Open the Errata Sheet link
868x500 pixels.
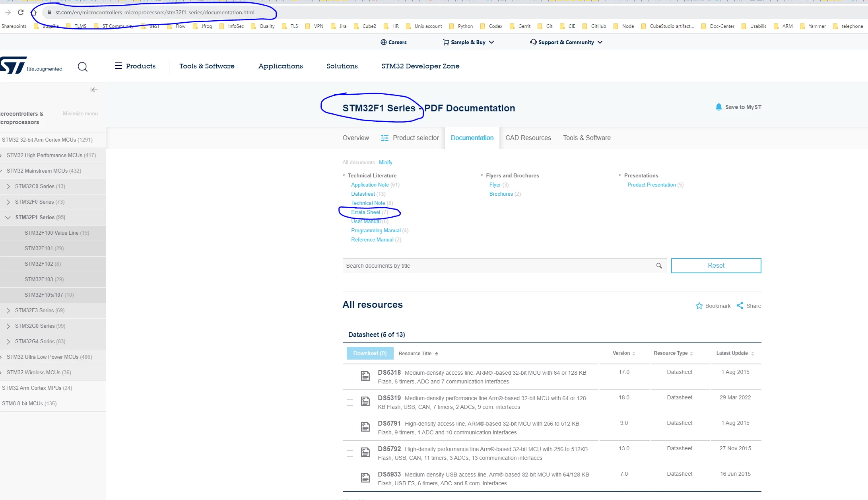coord(365,212)
